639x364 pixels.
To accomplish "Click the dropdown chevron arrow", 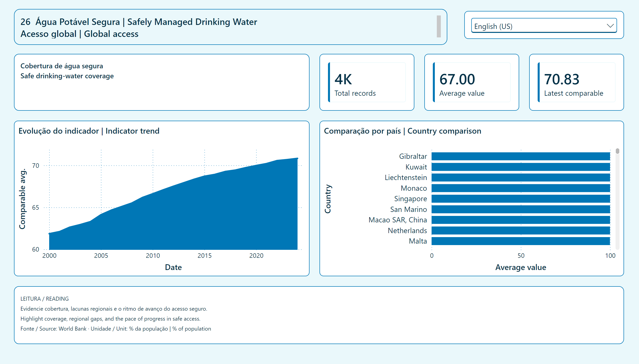I will tap(610, 26).
